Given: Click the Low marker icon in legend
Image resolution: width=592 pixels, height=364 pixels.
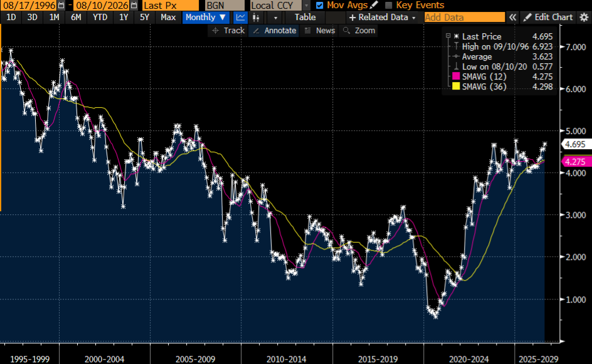Looking at the screenshot, I should (456, 66).
